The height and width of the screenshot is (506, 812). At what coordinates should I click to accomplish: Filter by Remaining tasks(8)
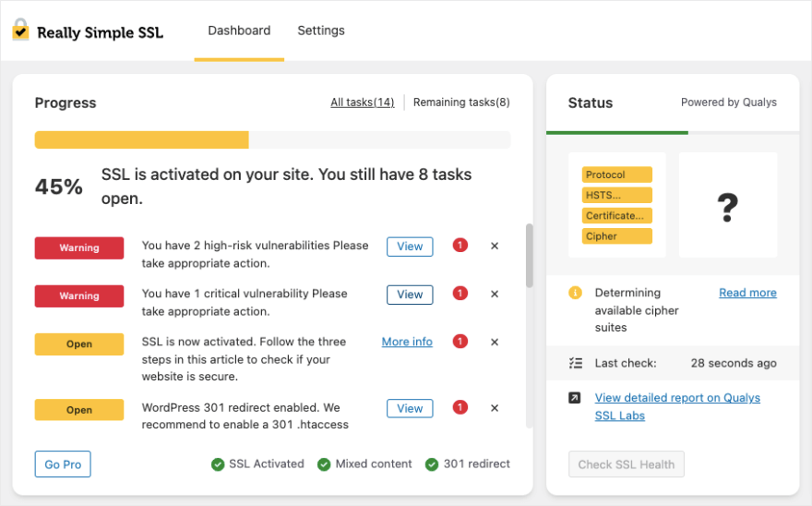pos(461,102)
